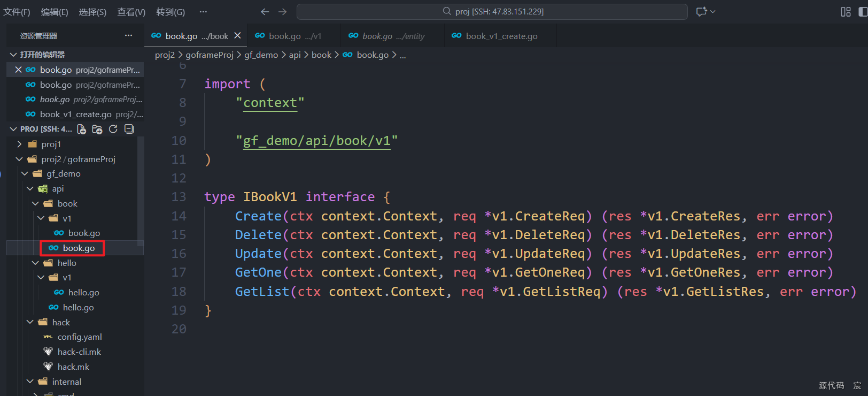
Task: Click the New File icon in explorer header
Action: (x=81, y=129)
